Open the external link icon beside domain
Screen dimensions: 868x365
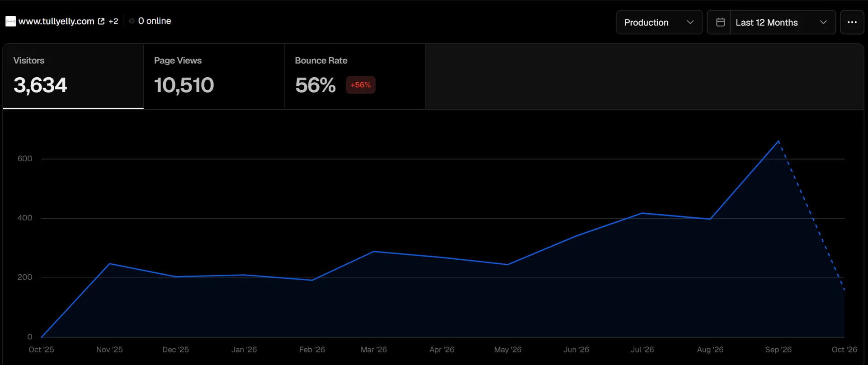[101, 21]
